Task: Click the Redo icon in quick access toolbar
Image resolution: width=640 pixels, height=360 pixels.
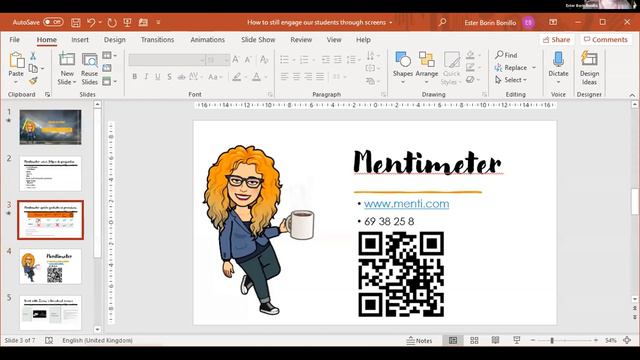Action: tap(112, 22)
